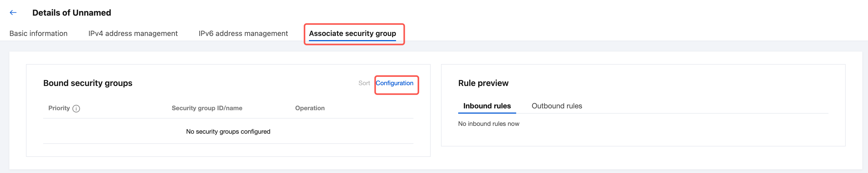Open the IPv6 address management tab
868x173 pixels.
coord(243,33)
